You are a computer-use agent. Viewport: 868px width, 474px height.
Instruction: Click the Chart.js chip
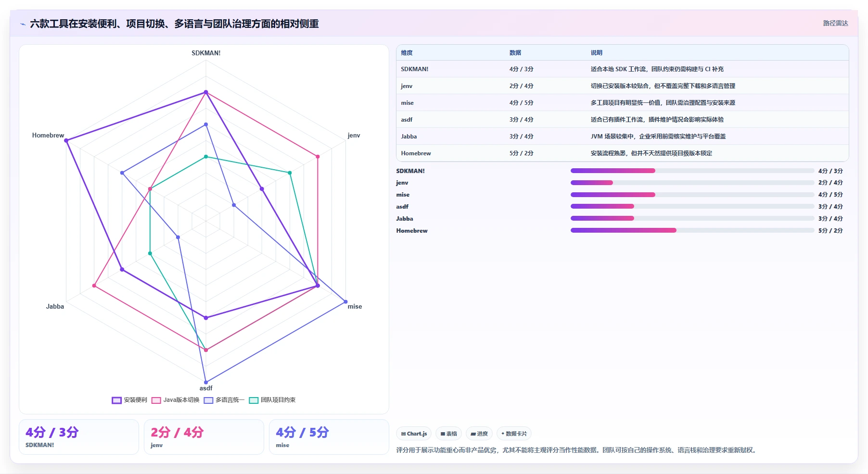[x=414, y=434]
